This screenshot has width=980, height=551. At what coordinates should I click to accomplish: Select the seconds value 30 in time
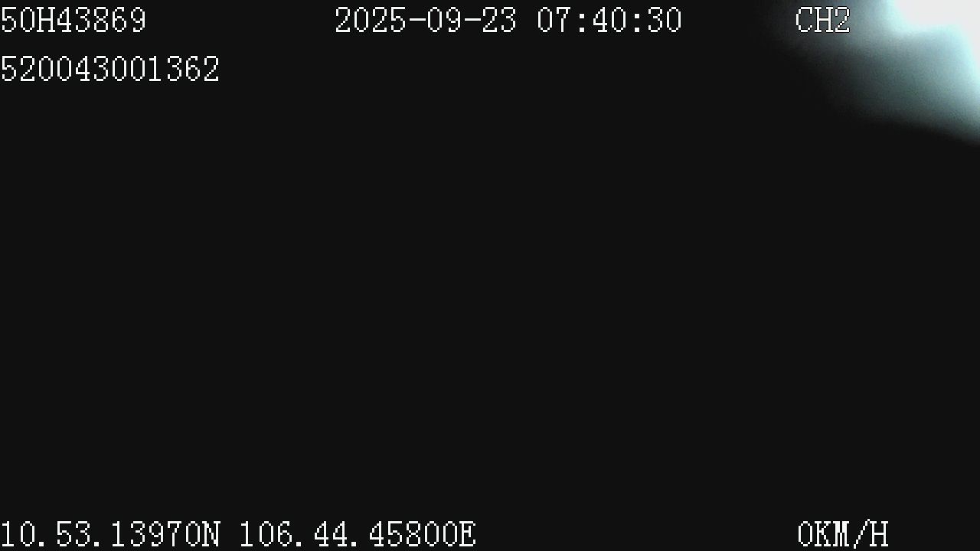pos(665,21)
